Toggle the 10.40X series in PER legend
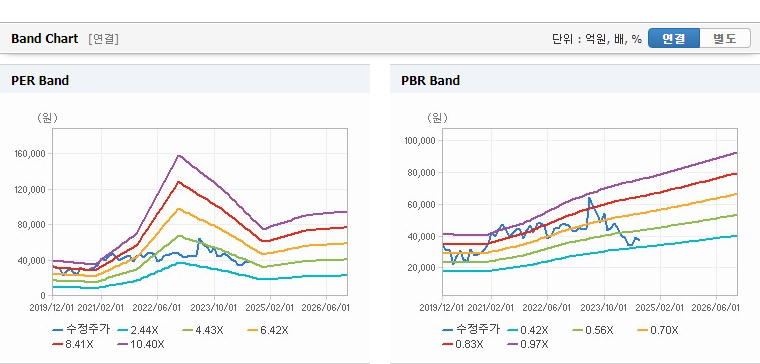This screenshot has height=364, width=760. (x=141, y=345)
